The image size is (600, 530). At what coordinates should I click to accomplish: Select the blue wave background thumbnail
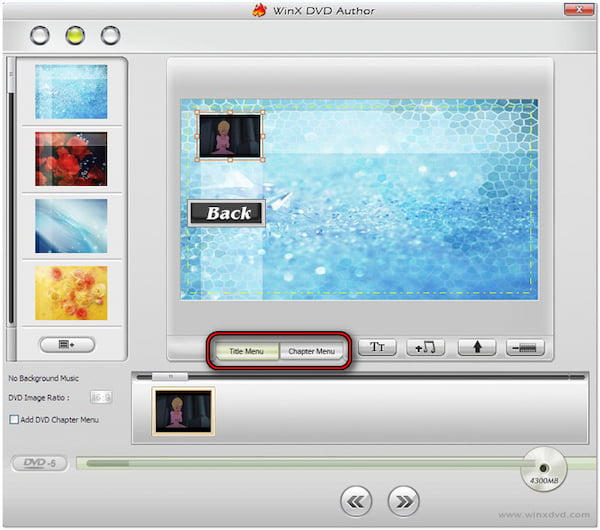click(x=71, y=225)
